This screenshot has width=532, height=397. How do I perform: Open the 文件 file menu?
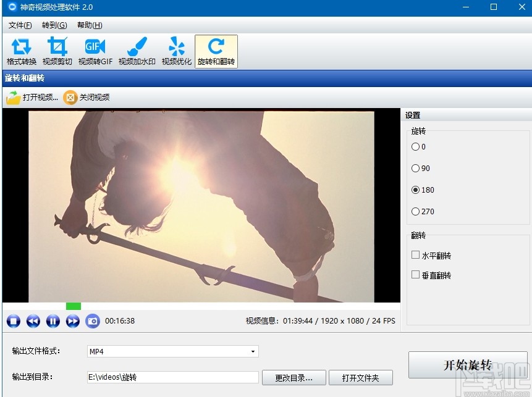[x=19, y=25]
